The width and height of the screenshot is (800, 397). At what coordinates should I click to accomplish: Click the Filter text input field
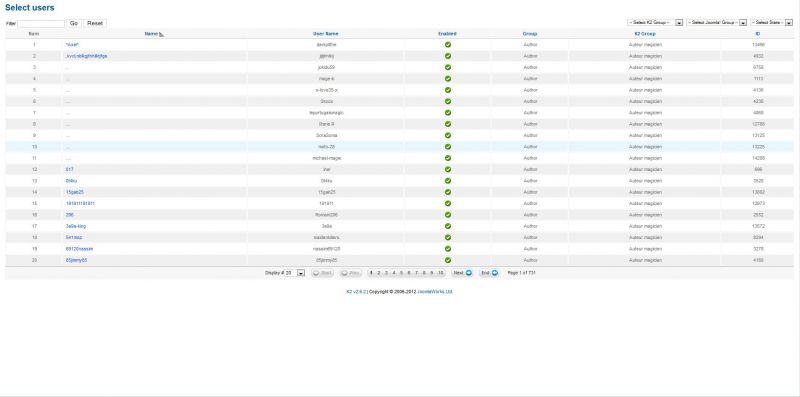41,23
